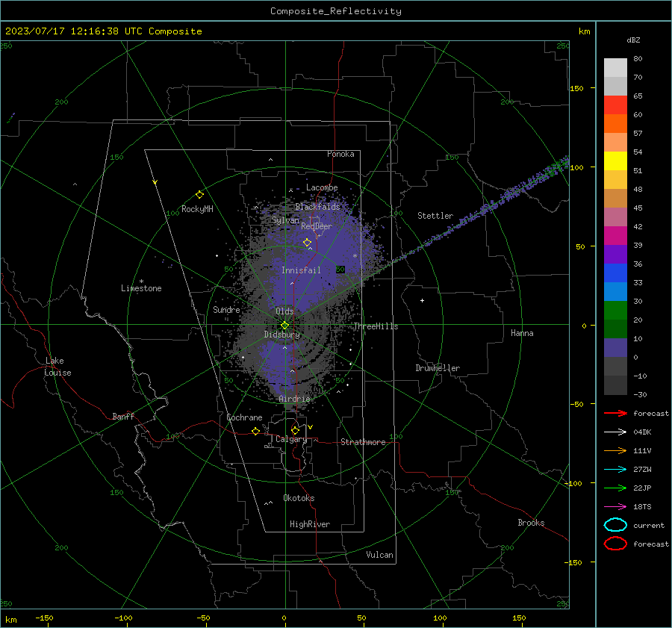Click the Innisfail city label
This screenshot has height=628, width=672.
click(301, 270)
